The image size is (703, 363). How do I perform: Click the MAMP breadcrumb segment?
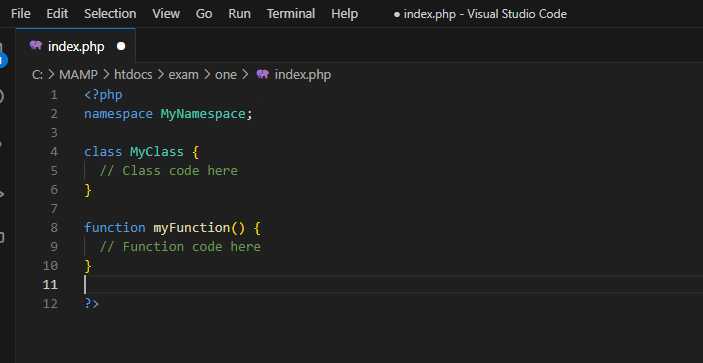(78, 75)
